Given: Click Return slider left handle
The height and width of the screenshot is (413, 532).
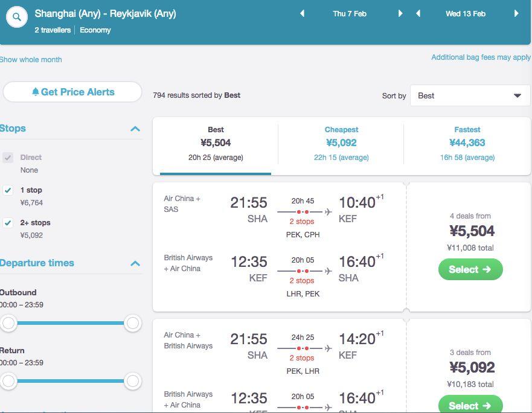Looking at the screenshot, I should [8, 381].
